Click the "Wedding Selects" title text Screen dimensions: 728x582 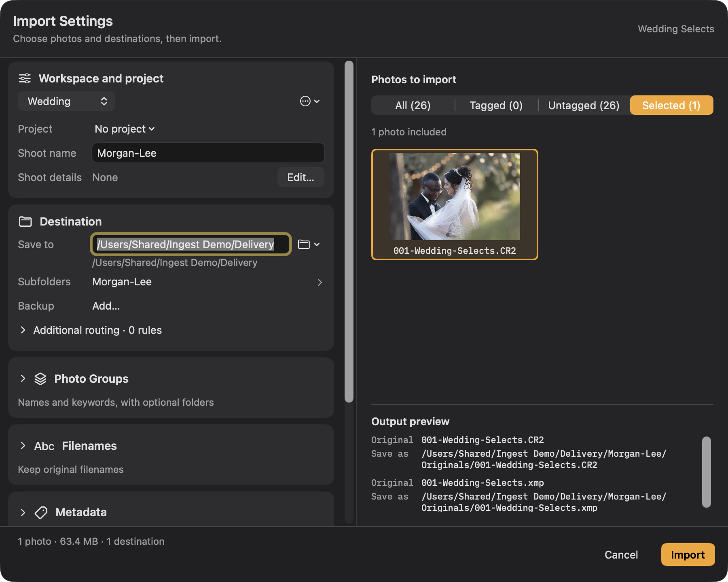(676, 29)
